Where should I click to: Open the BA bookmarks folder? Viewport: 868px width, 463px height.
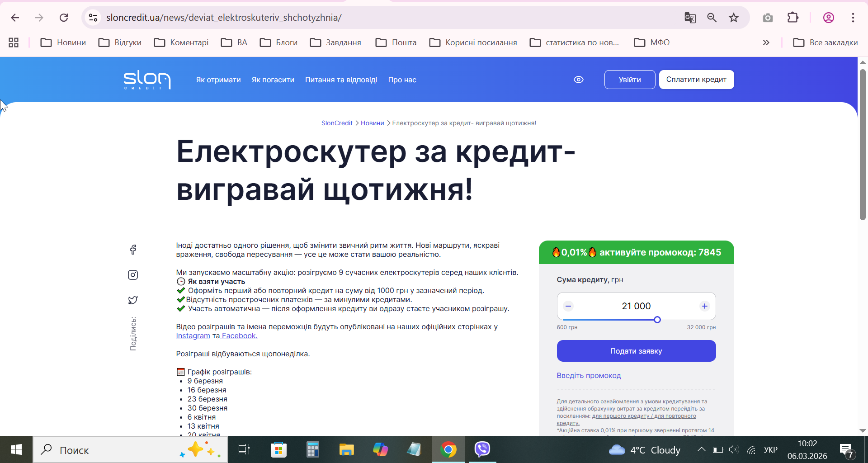pyautogui.click(x=234, y=43)
